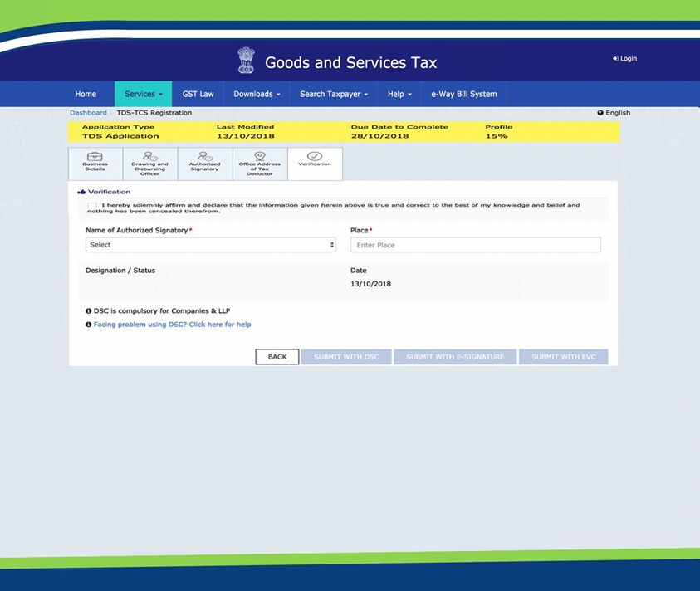Go to the Home menu item
The height and width of the screenshot is (591, 700).
pyautogui.click(x=86, y=94)
